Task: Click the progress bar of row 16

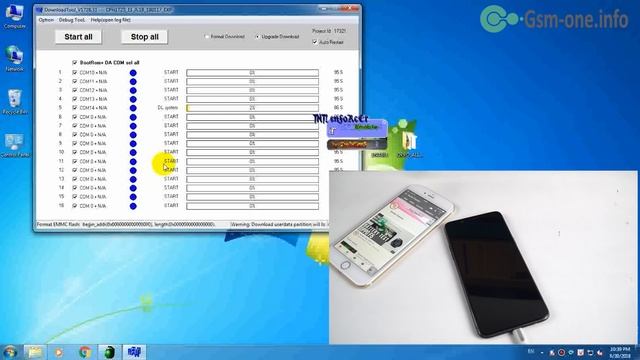Action: [252, 206]
